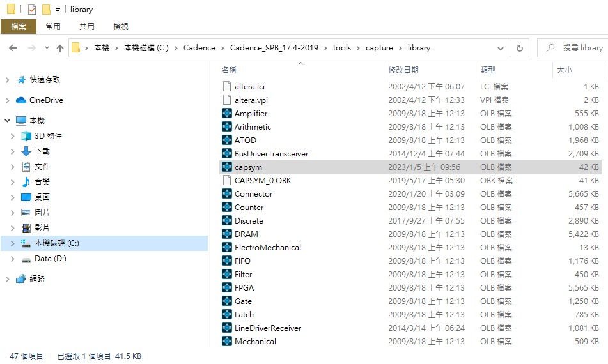Click the FPGA library file icon
Viewport: 608px width, 364px height.
[x=227, y=288]
